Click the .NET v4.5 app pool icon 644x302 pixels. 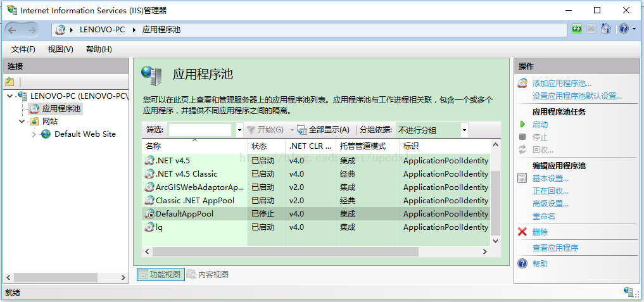(x=149, y=161)
